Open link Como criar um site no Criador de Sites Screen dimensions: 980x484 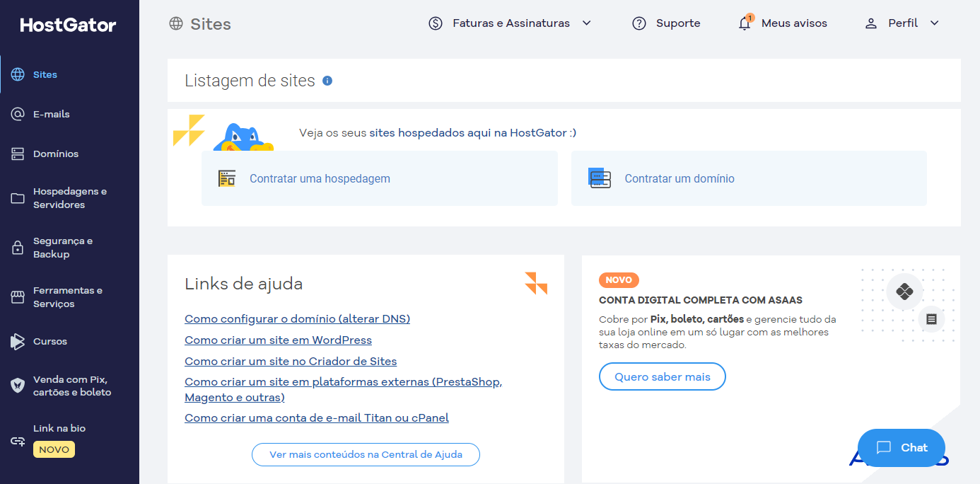click(x=291, y=362)
